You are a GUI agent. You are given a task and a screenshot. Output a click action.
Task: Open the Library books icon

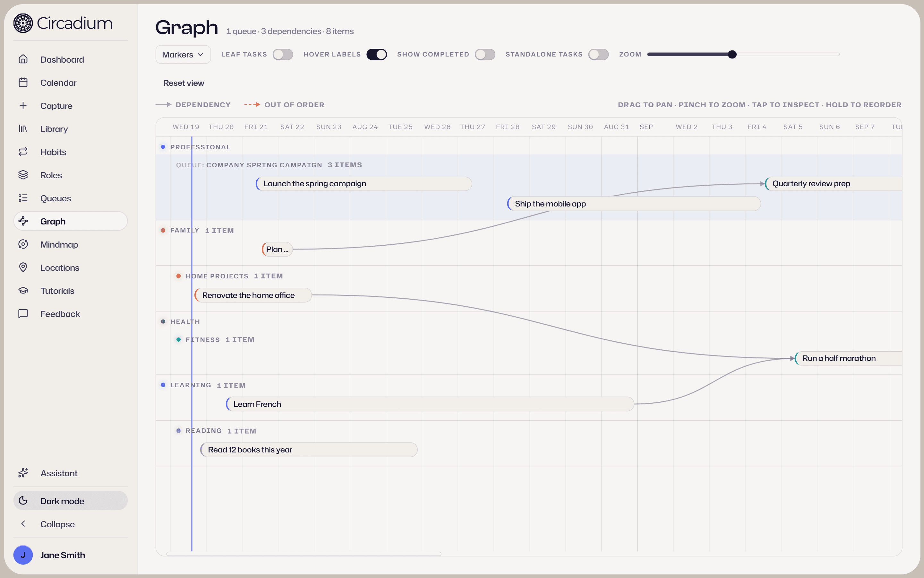[23, 129]
